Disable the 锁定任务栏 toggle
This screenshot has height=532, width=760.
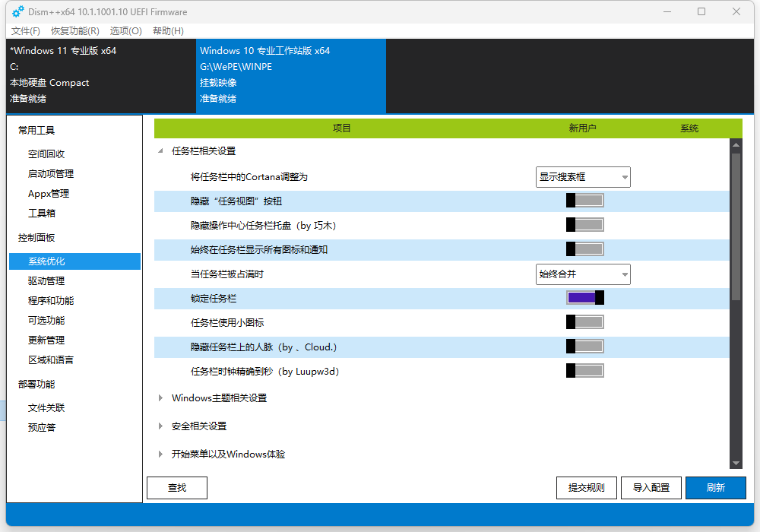pyautogui.click(x=584, y=298)
